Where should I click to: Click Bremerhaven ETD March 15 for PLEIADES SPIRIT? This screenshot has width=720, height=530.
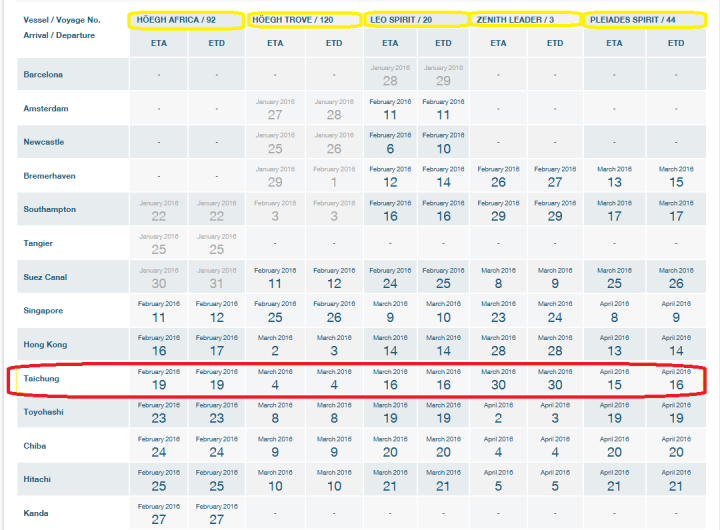[x=676, y=177]
